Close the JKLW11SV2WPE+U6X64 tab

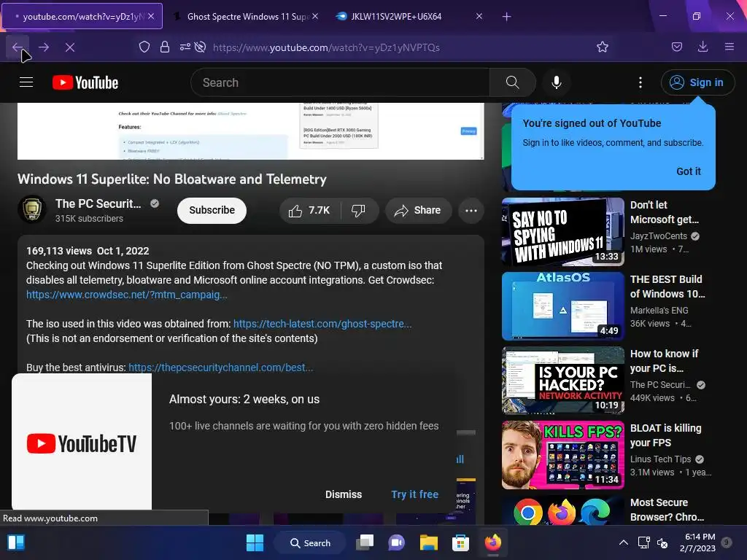(479, 16)
